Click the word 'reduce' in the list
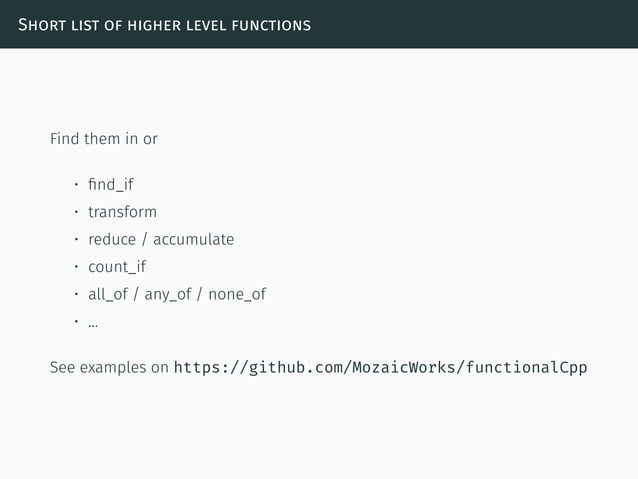Screen dimensions: 638x479 (x=112, y=239)
